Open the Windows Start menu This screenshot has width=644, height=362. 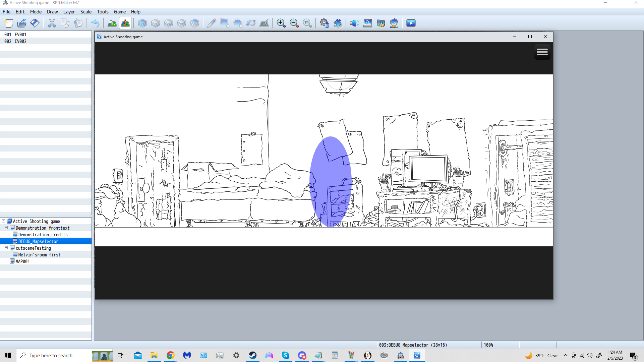8,355
